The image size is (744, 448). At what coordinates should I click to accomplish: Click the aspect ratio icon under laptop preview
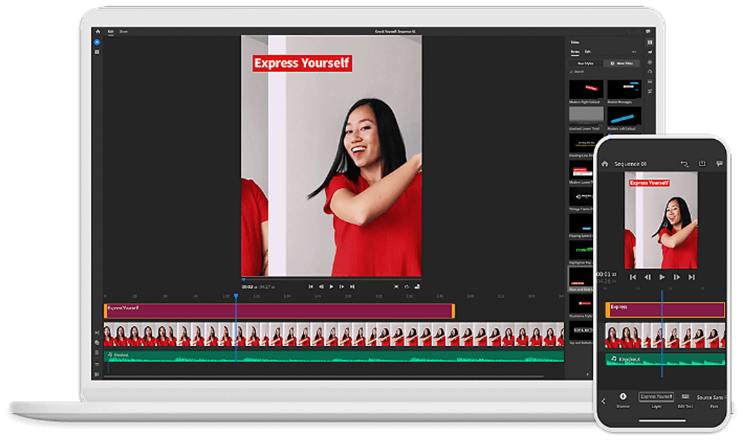[417, 287]
